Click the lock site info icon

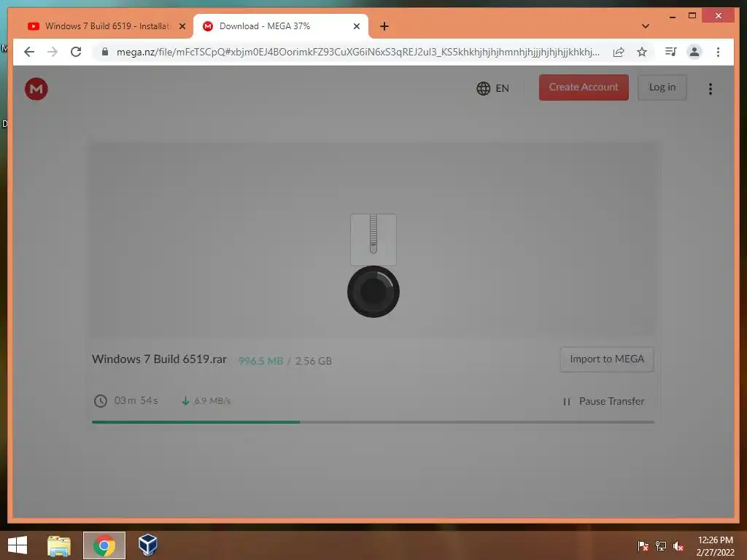105,52
